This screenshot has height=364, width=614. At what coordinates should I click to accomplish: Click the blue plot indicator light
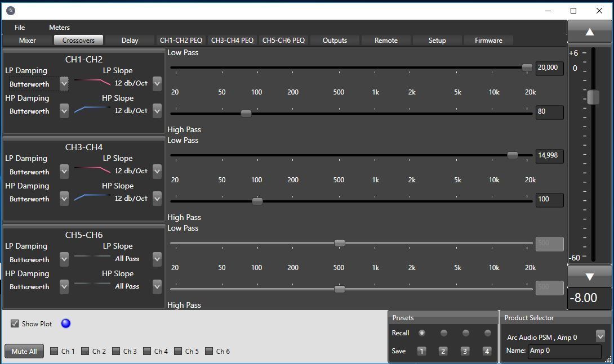coord(66,323)
